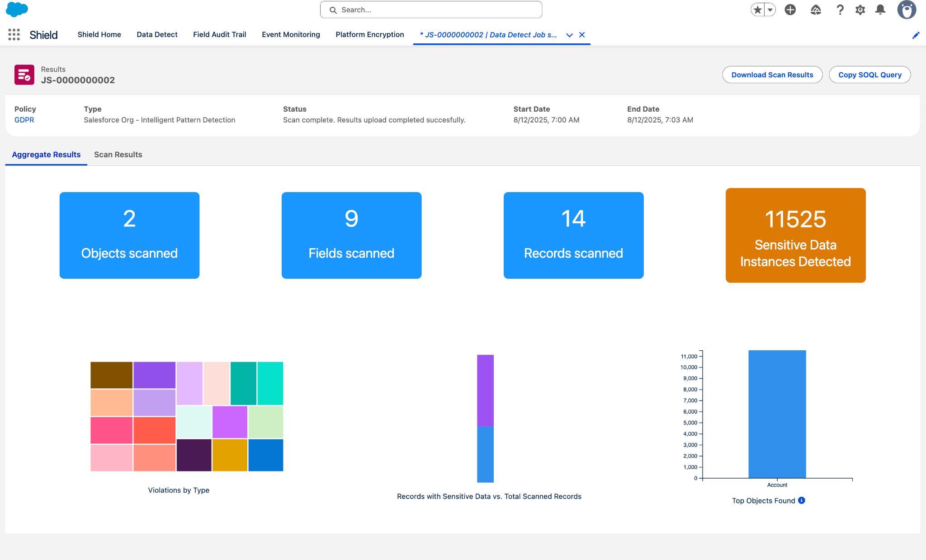The image size is (926, 560).
Task: Click the Favorites star icon
Action: pos(758,9)
